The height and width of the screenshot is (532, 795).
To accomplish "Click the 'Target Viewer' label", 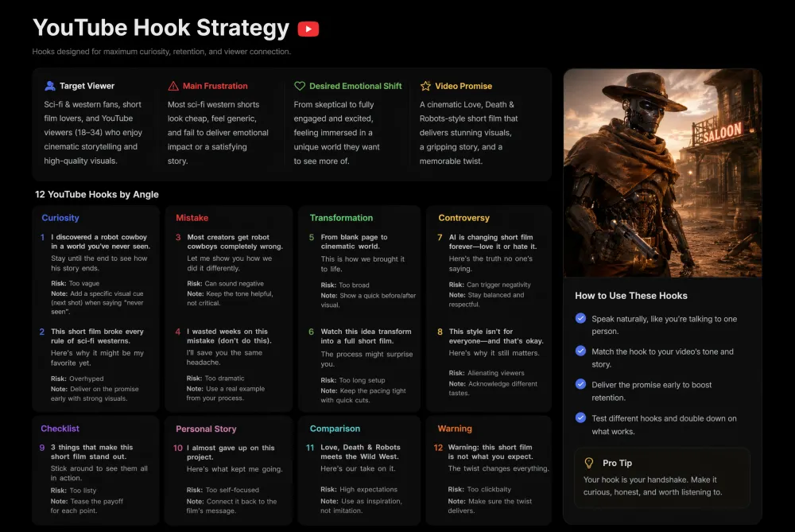I will click(87, 86).
